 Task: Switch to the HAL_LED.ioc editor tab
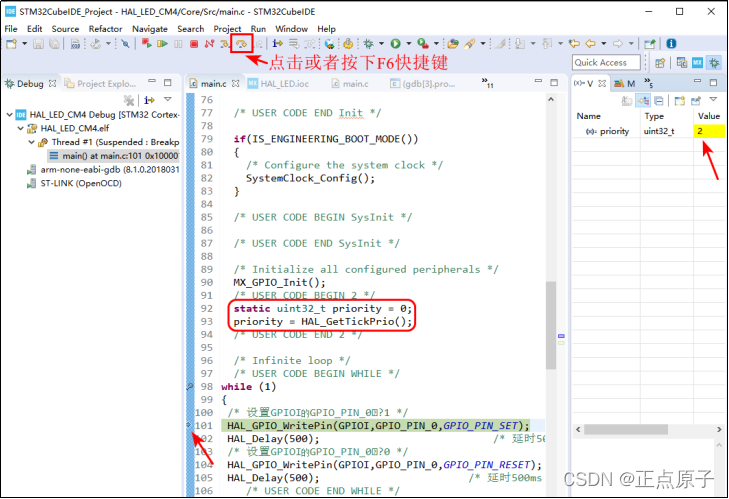click(278, 84)
